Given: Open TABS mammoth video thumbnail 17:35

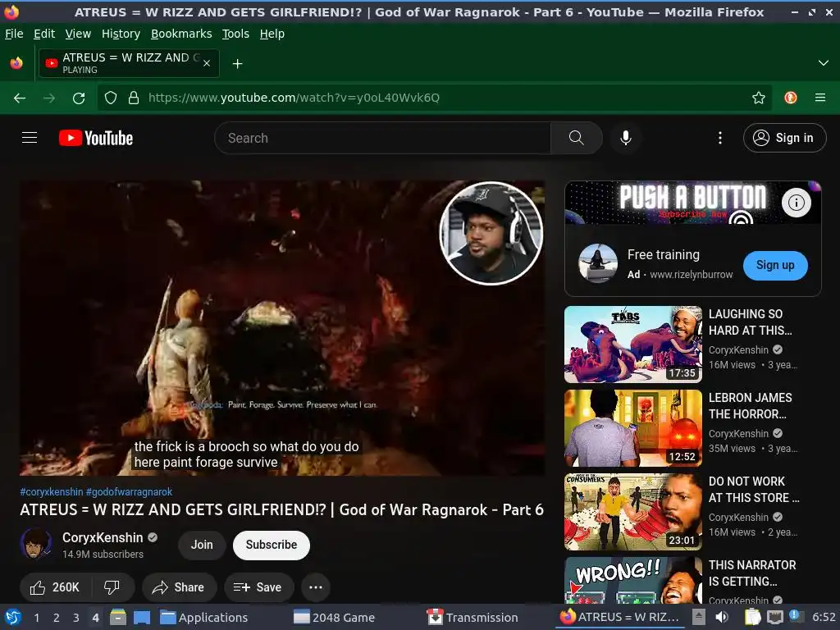Looking at the screenshot, I should pos(632,344).
